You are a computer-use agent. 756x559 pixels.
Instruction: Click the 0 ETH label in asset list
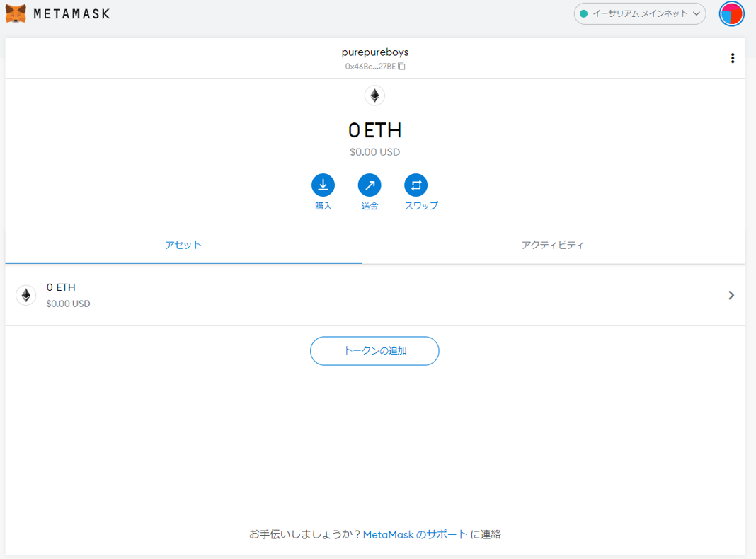(x=61, y=287)
